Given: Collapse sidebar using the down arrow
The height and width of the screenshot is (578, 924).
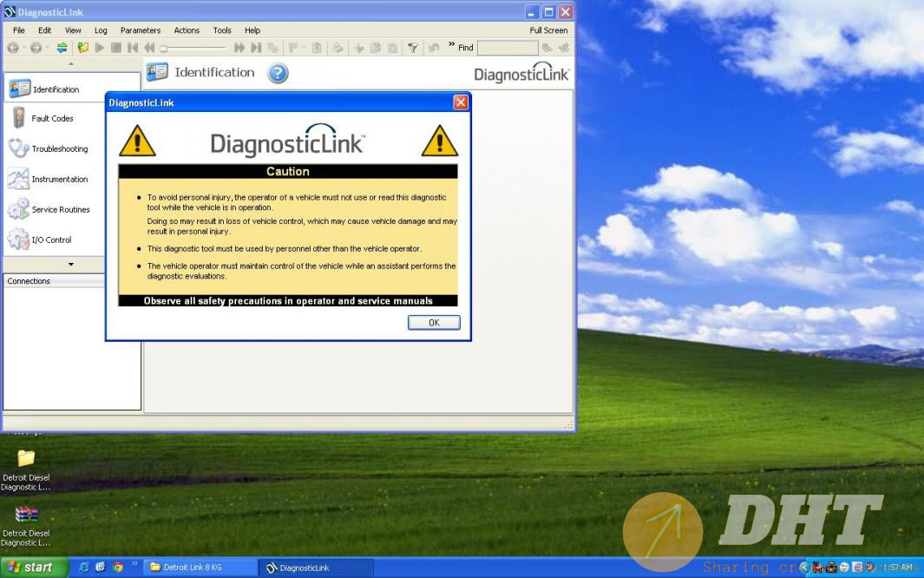Looking at the screenshot, I should click(x=71, y=265).
